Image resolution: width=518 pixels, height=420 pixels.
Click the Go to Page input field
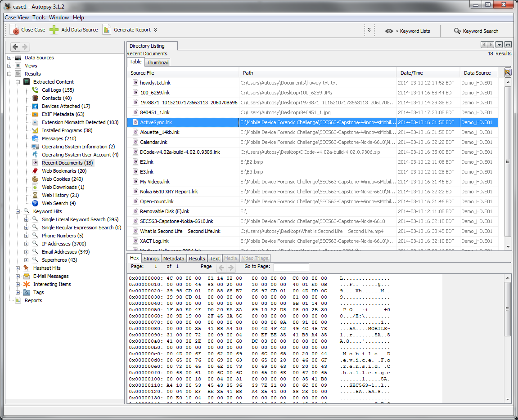291,268
